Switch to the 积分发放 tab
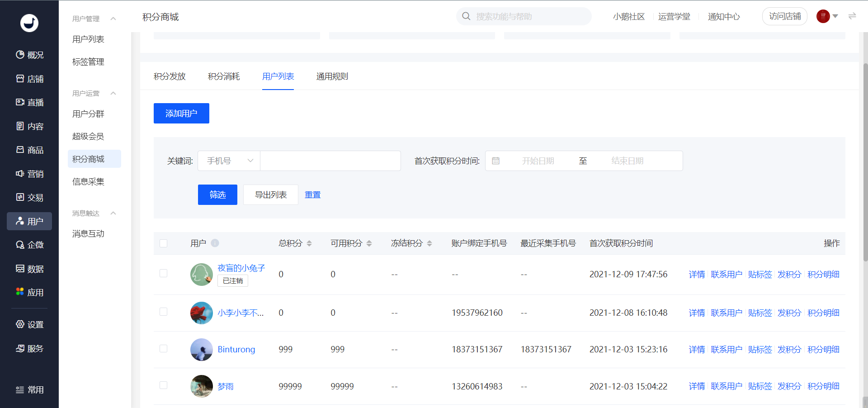The width and height of the screenshot is (868, 408). pyautogui.click(x=170, y=76)
